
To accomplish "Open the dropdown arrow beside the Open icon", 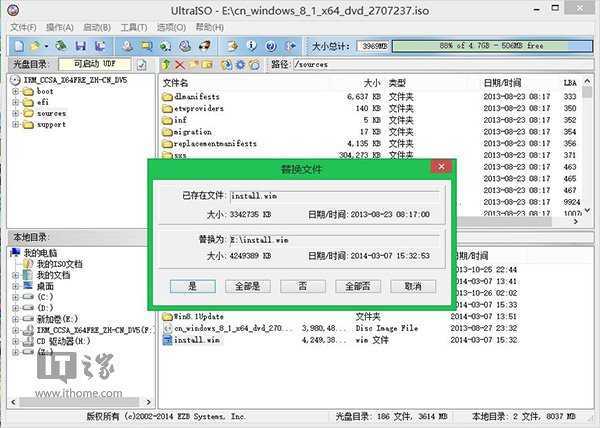I will pos(46,46).
